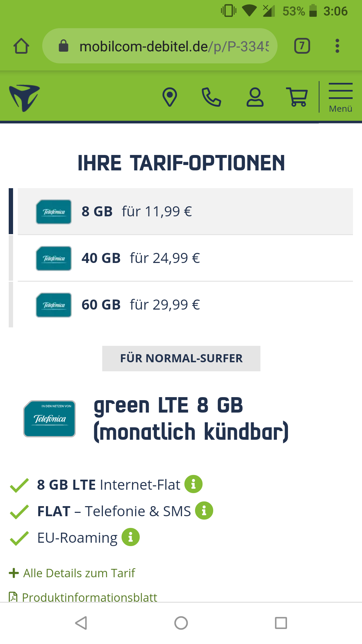
Task: Expand Alle Details zum Tarif
Action: click(72, 573)
